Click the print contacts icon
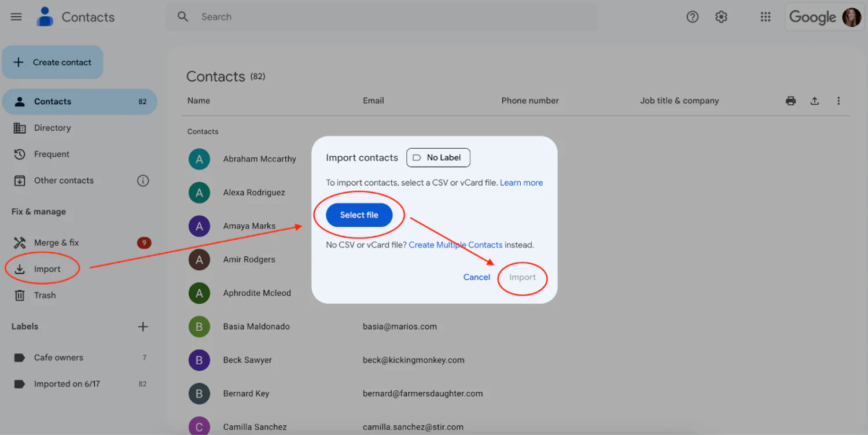 pos(790,100)
